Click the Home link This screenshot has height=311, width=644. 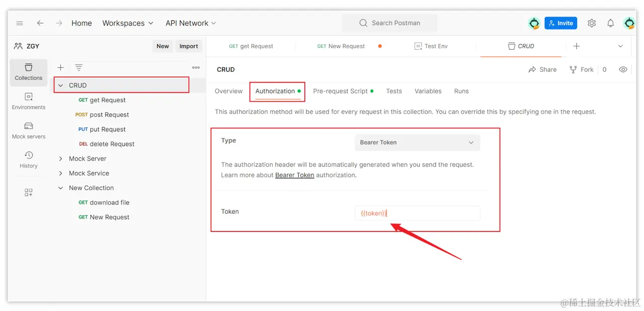coord(82,23)
